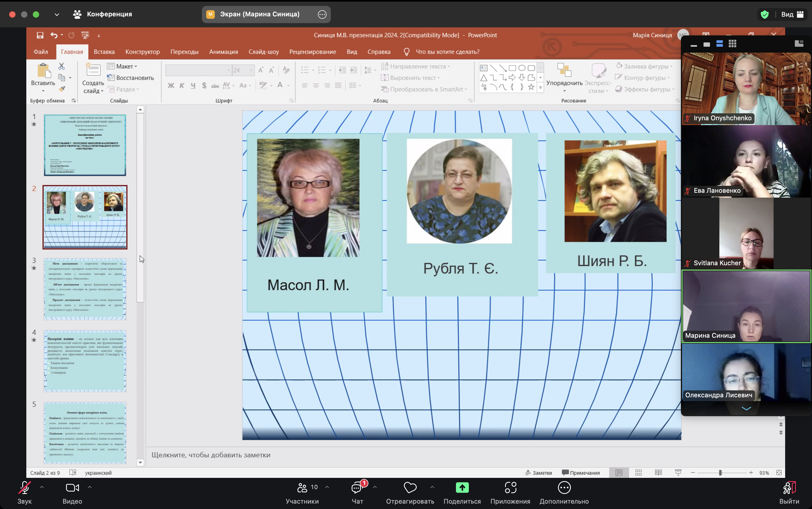812x509 pixels.
Task: Open the Чат chat panel
Action: (x=357, y=493)
